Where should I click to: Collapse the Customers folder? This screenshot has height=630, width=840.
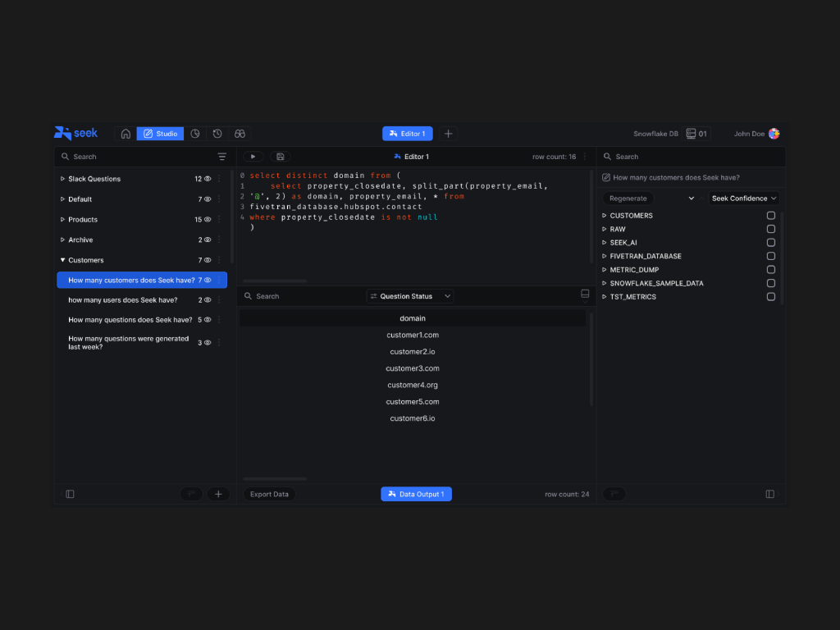pos(62,260)
